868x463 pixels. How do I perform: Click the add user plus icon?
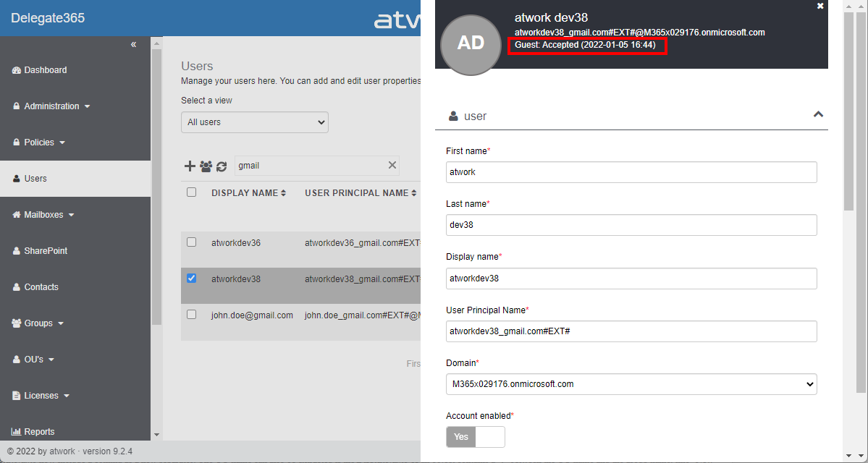tap(190, 166)
